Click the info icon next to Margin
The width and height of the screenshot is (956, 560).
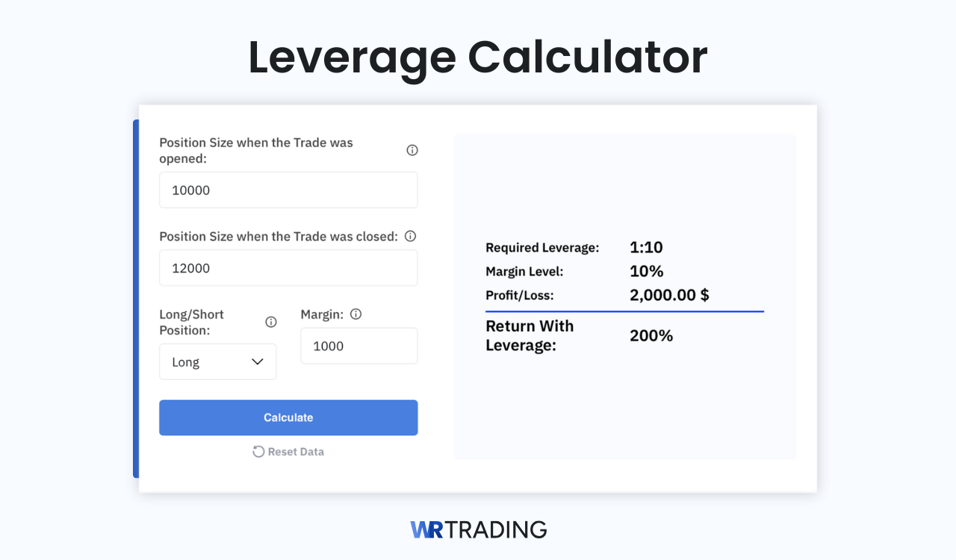(x=356, y=314)
